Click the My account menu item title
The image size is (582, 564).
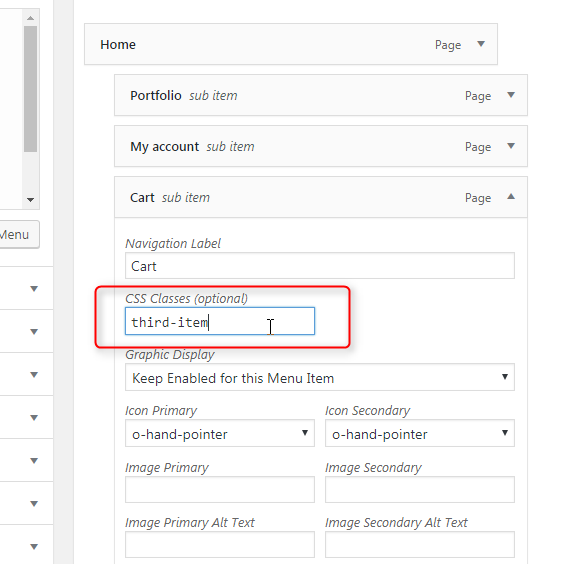coord(164,147)
